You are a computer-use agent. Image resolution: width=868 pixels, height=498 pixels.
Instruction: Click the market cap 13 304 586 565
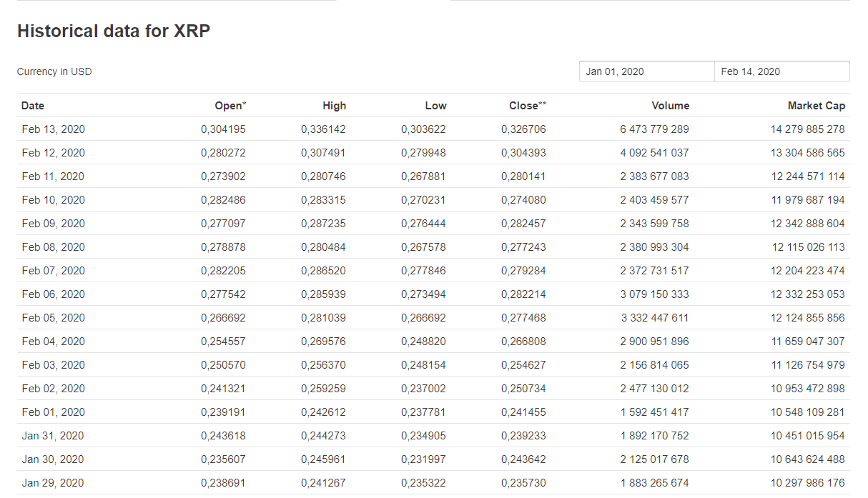(808, 153)
